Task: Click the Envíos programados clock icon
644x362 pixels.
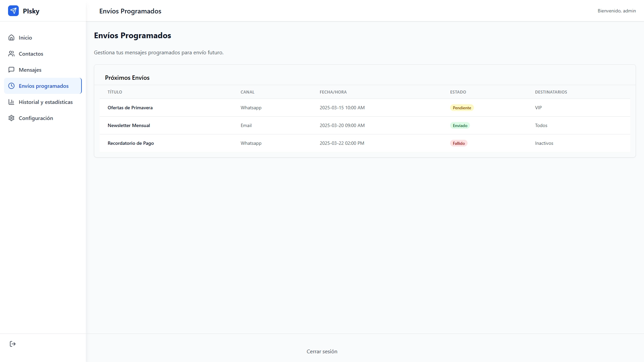Action: [x=11, y=86]
